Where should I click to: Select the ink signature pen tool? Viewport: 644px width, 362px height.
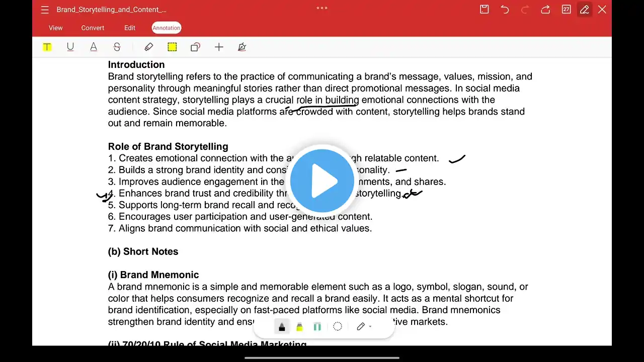click(x=242, y=47)
